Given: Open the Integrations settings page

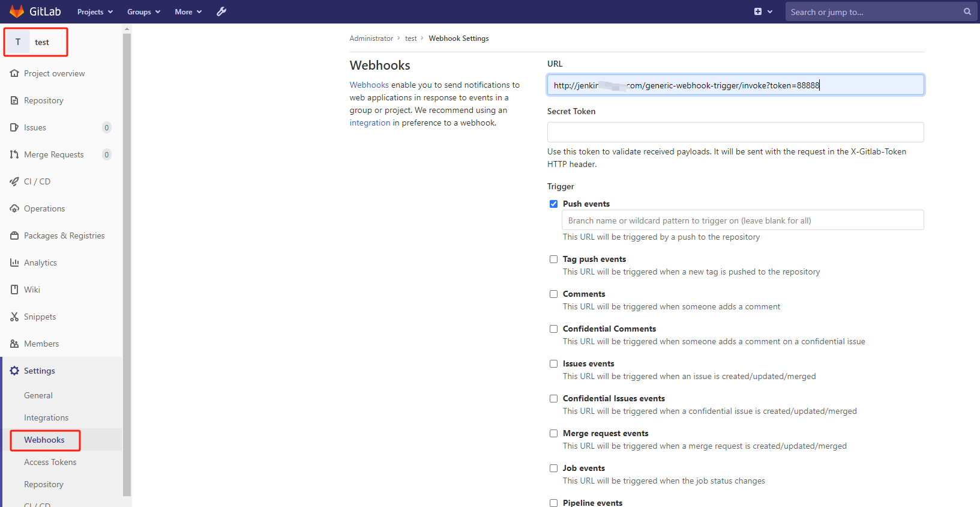Looking at the screenshot, I should tap(46, 417).
